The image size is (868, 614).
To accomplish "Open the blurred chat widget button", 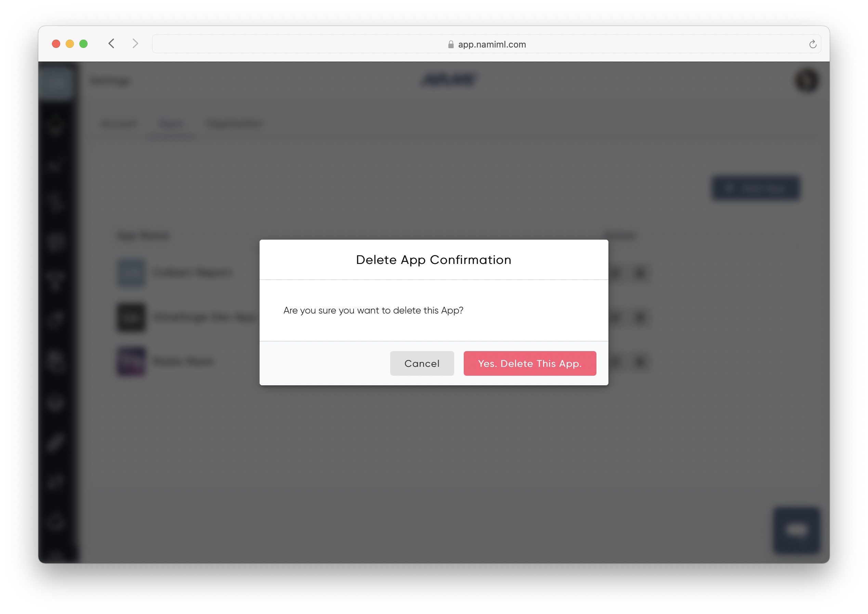I will point(797,530).
